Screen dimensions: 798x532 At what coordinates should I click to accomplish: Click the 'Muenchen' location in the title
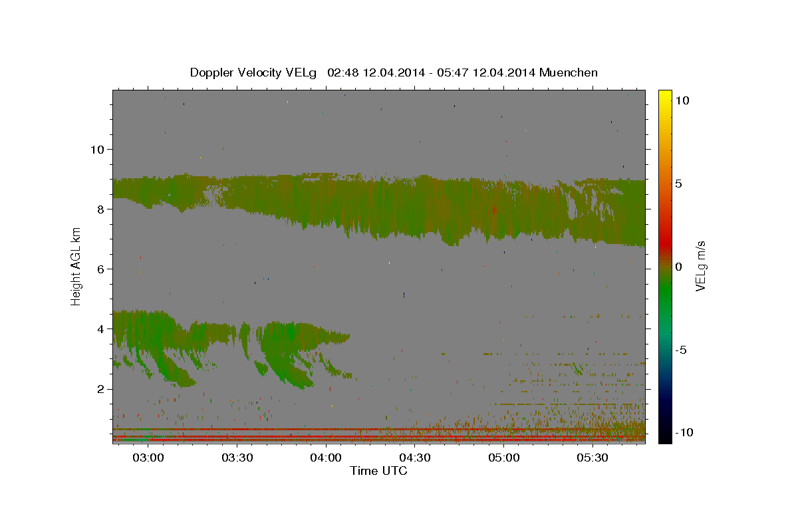[x=569, y=72]
